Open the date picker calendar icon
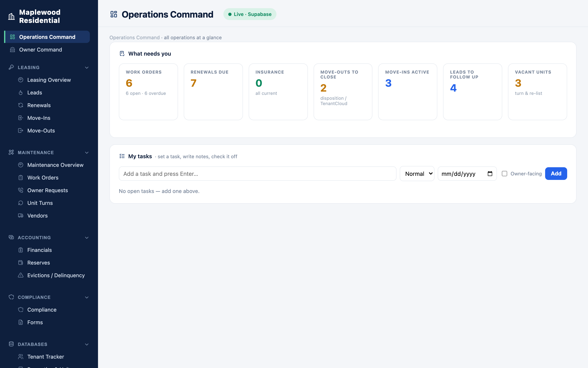 tap(490, 174)
